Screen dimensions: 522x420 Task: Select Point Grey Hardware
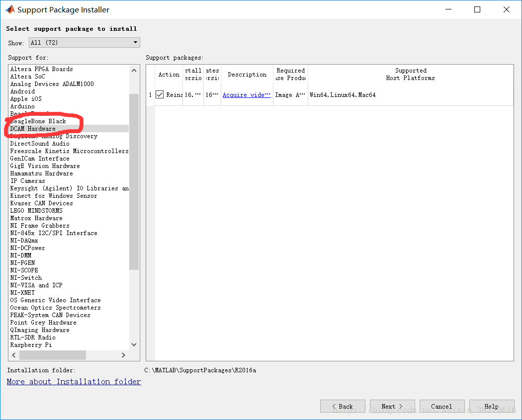(69, 323)
